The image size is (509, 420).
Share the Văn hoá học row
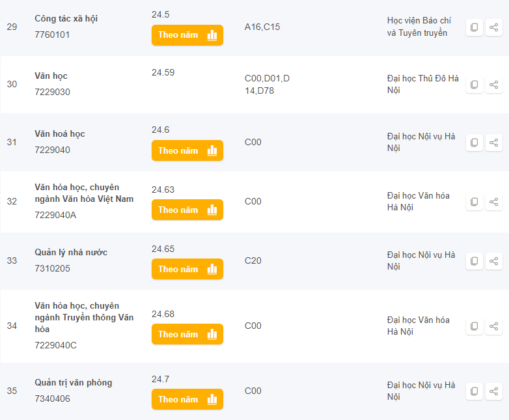(494, 143)
